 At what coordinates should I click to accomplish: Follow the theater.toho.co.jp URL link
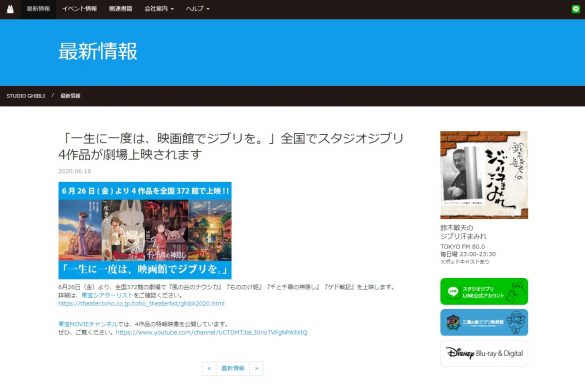tap(141, 303)
